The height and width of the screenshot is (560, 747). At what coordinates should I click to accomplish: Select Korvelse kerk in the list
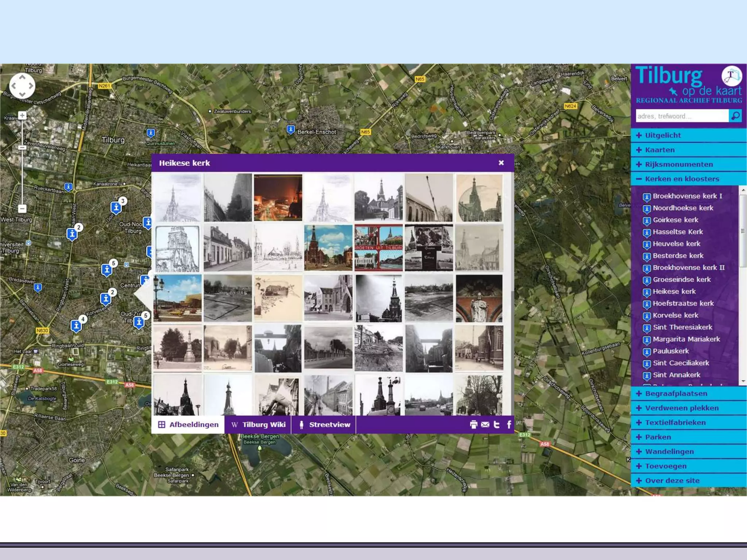pyautogui.click(x=675, y=315)
